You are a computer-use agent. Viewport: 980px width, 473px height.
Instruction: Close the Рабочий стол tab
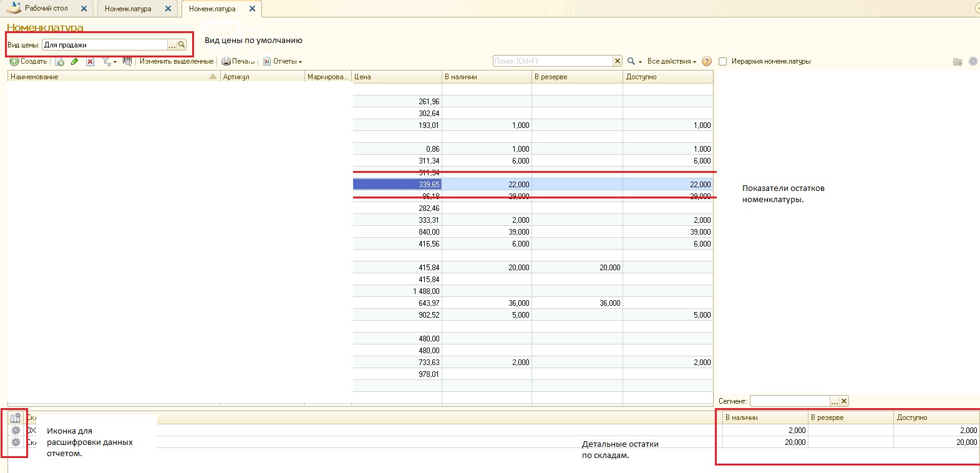[x=84, y=9]
